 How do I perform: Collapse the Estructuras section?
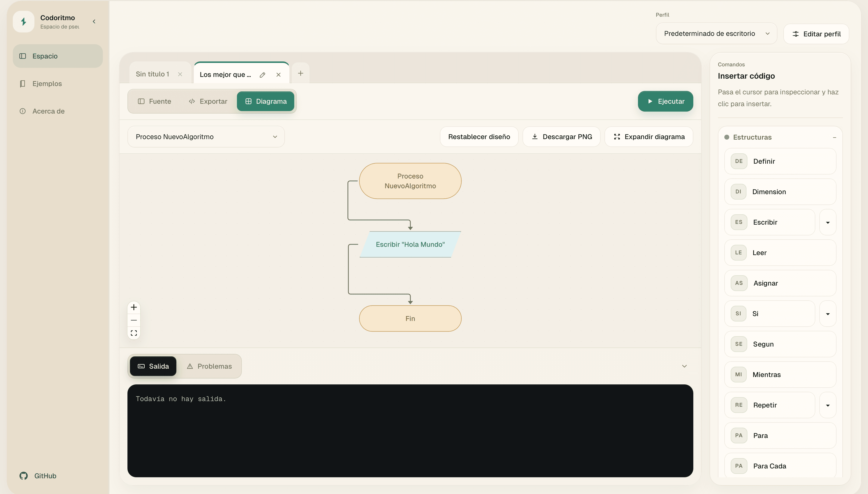click(834, 137)
